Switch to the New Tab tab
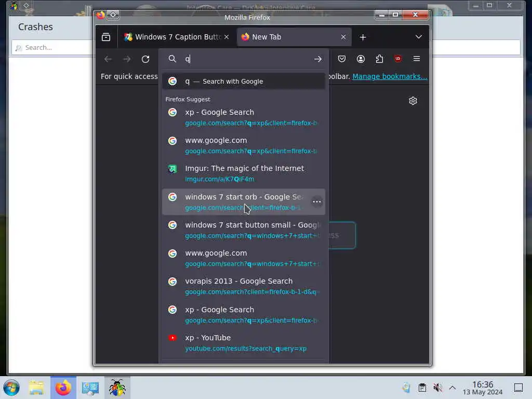This screenshot has height=399, width=532. [294, 37]
